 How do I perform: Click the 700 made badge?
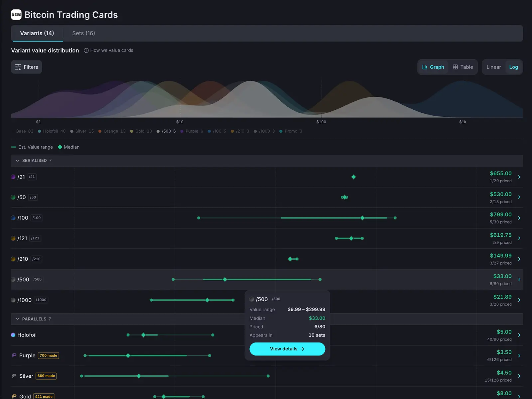pos(49,355)
